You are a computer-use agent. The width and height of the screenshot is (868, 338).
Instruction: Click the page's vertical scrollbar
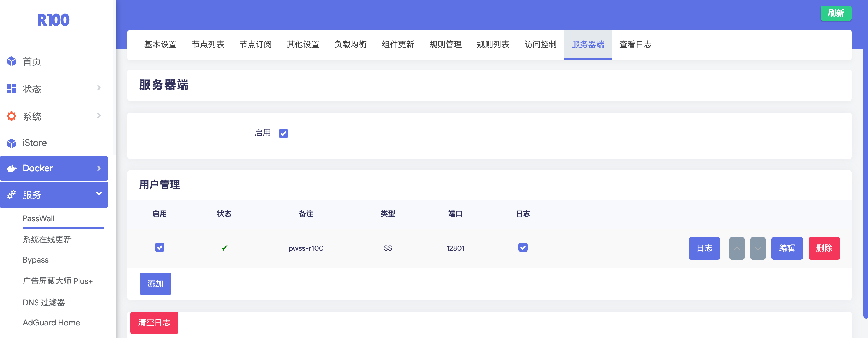[x=865, y=182]
